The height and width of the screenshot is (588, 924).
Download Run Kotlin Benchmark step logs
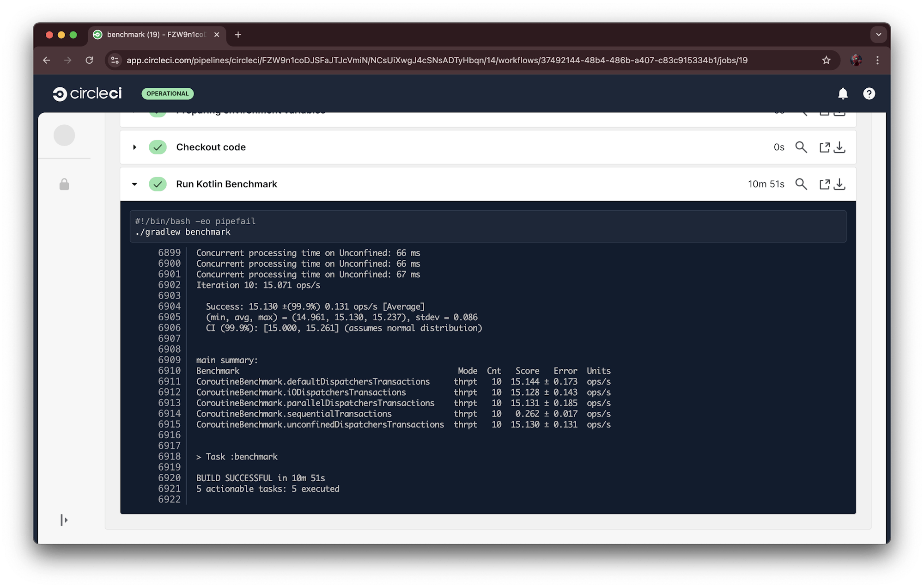[x=840, y=184]
